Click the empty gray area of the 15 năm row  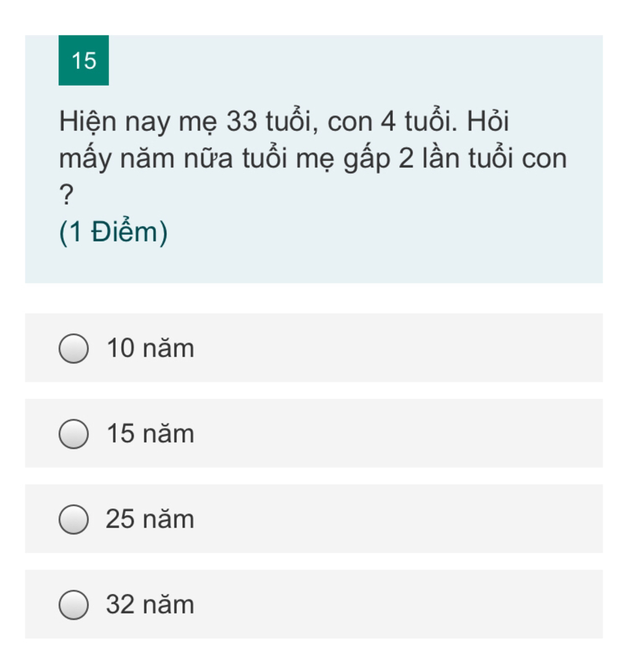point(399,433)
